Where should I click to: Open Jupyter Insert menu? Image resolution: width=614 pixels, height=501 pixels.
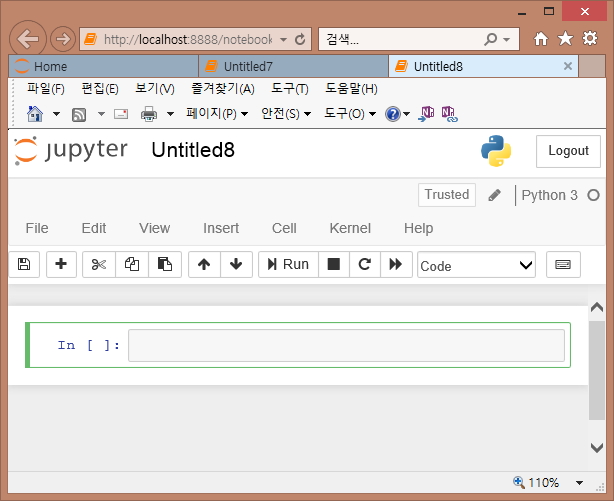(x=221, y=228)
